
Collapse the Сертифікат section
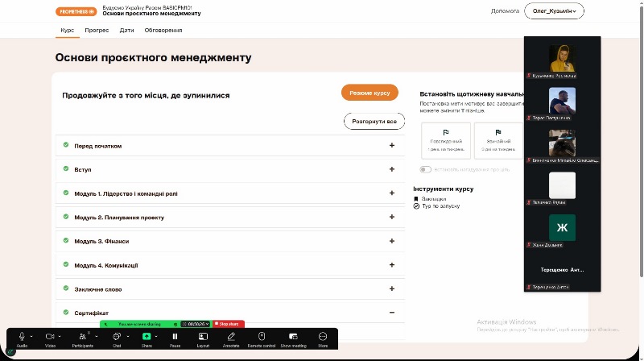(392, 313)
